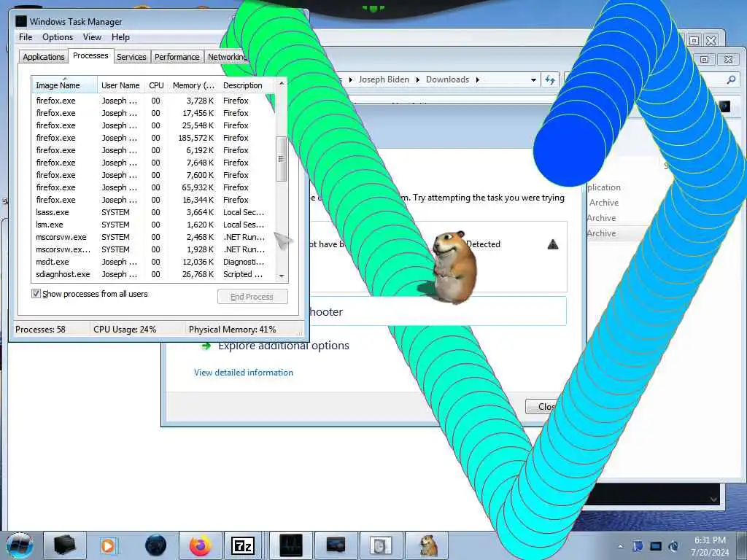Select the firefox.exe row using 3,728 K
The image size is (747, 560).
153,101
